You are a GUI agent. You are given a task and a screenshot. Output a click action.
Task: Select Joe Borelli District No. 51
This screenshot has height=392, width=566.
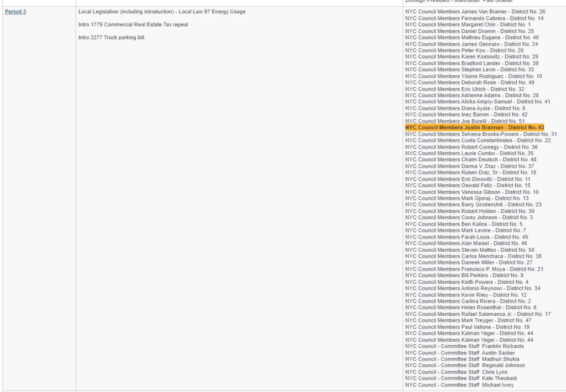pyautogui.click(x=464, y=121)
